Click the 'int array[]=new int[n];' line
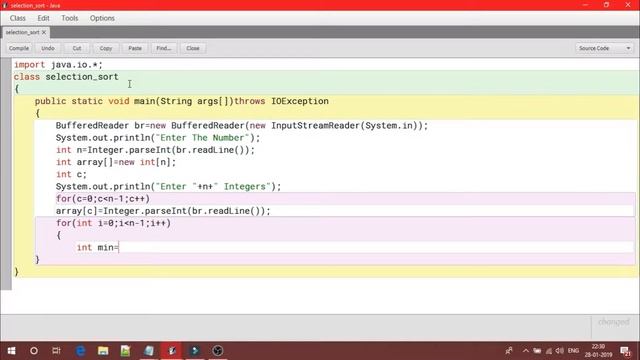 point(116,162)
